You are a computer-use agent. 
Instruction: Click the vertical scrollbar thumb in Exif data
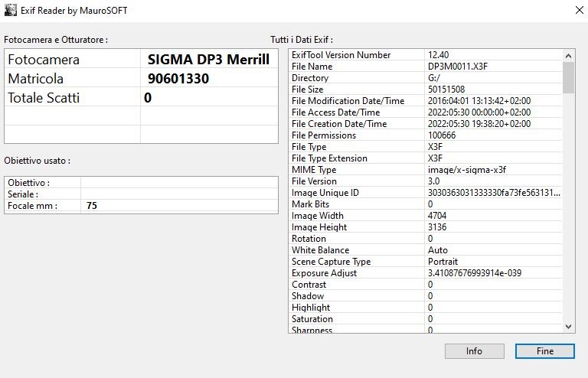click(x=569, y=77)
